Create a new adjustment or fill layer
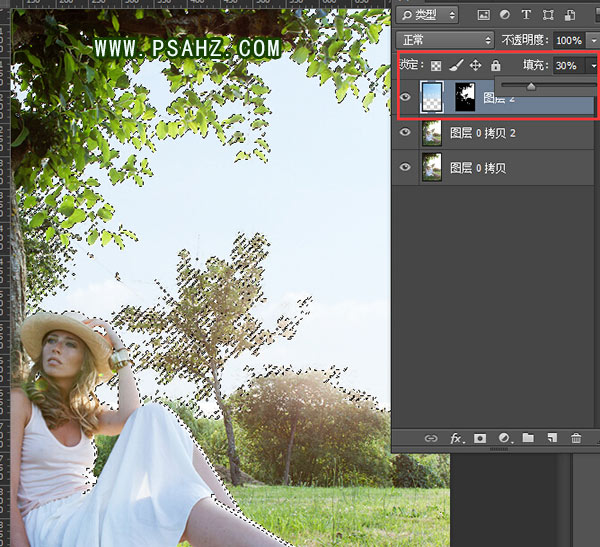This screenshot has width=600, height=547. [x=504, y=438]
